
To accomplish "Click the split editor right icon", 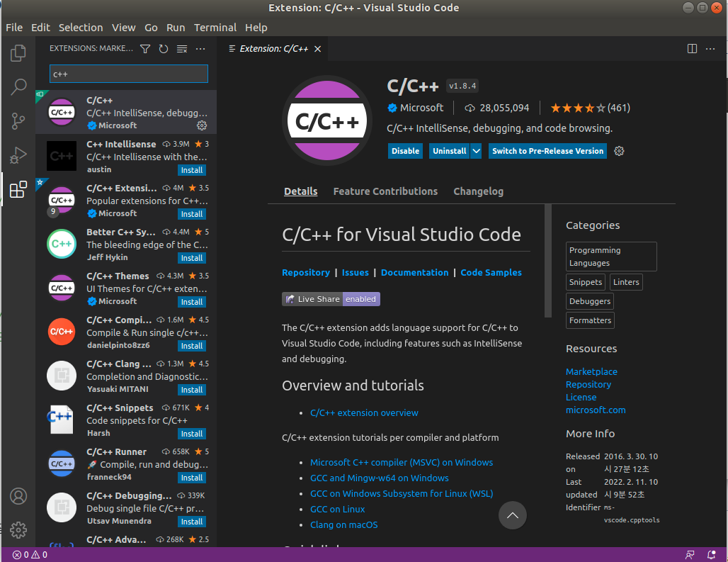I will (692, 49).
